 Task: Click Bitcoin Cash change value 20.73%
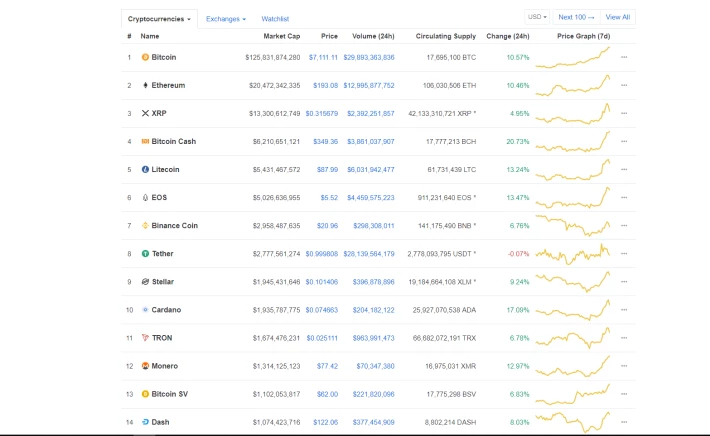click(518, 142)
